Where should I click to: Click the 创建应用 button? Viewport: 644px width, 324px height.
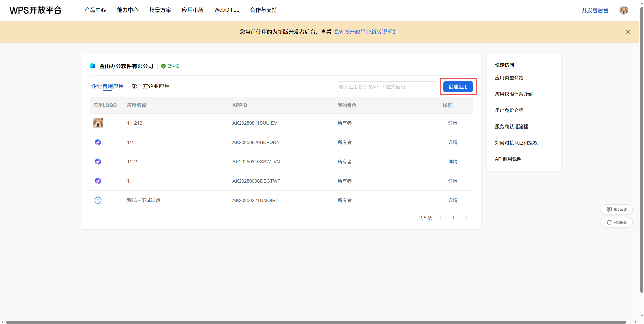458,87
